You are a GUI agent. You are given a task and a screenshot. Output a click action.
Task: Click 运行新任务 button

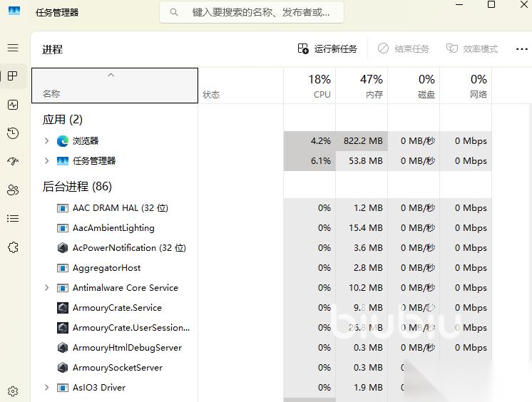[x=327, y=48]
